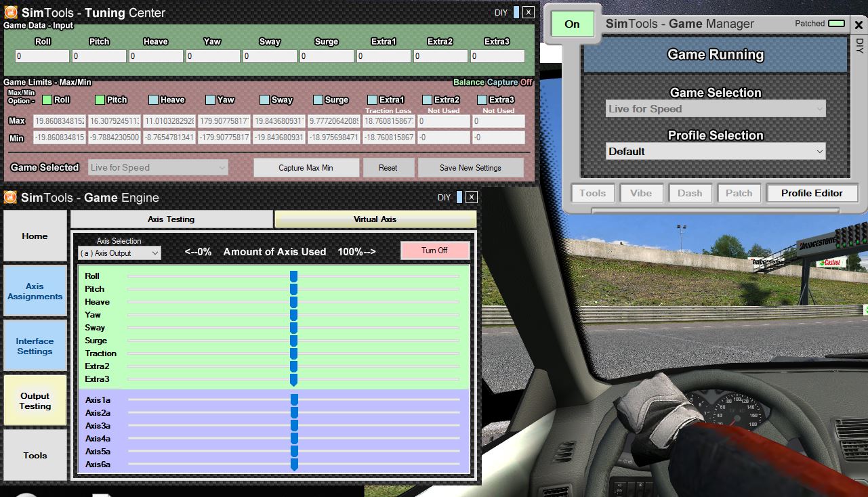The image size is (868, 497).
Task: Click the Pitch game data input field
Action: pos(99,56)
